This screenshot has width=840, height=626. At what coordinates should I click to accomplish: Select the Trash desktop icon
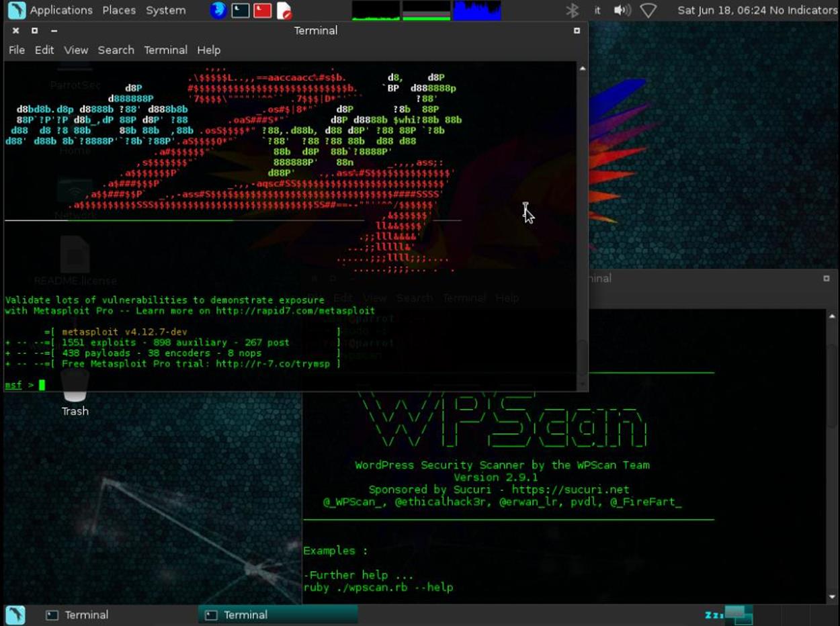click(x=75, y=393)
